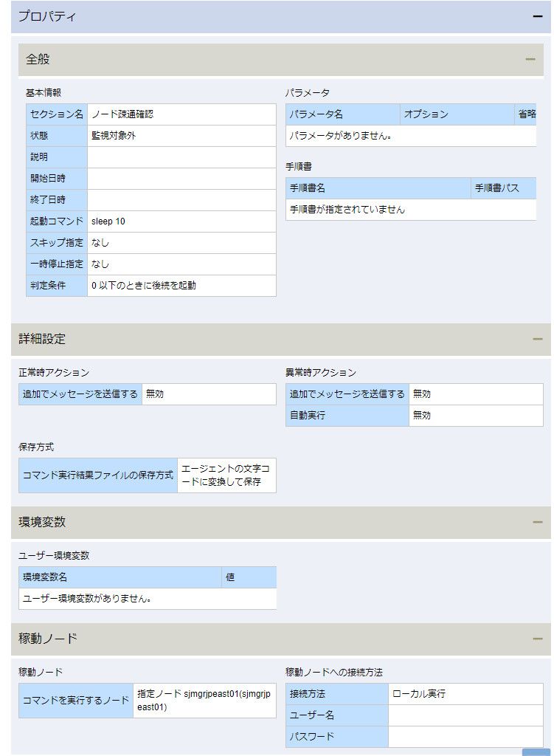Screen dimensions: 554x756
Task: Click the 値 column header
Action: pyautogui.click(x=249, y=577)
